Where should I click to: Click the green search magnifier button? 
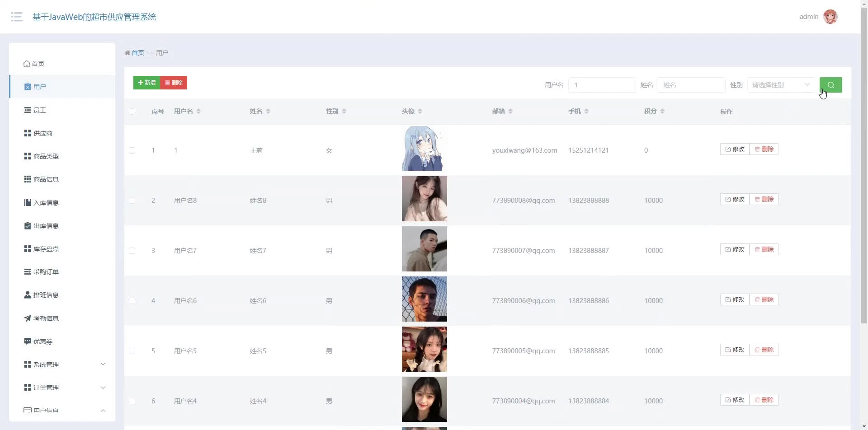click(830, 85)
